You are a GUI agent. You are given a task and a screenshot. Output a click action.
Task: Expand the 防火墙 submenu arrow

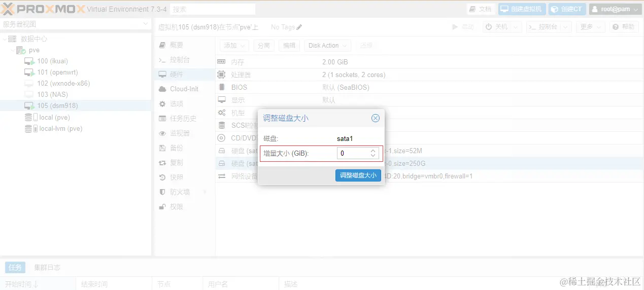pyautogui.click(x=205, y=192)
